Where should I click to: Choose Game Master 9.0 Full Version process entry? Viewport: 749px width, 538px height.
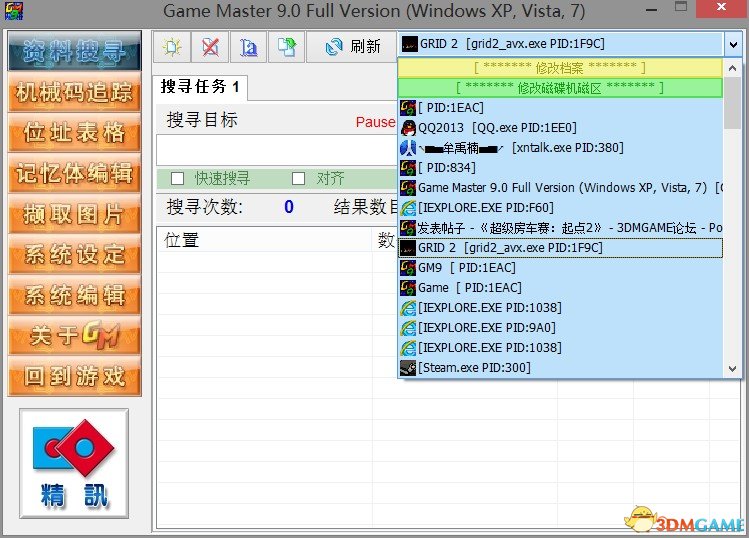(560, 188)
